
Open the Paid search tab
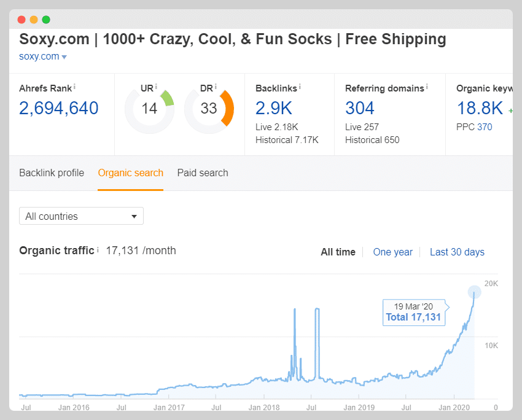tap(203, 173)
